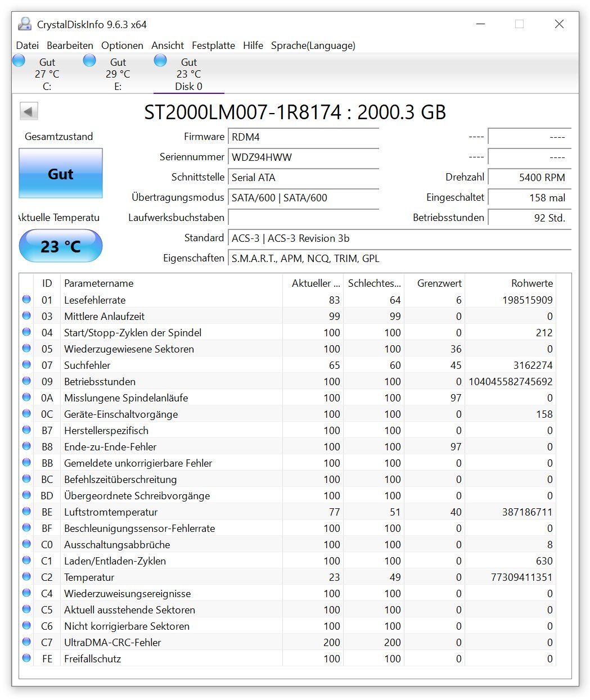
Task: Click the status dot of Suchfehler row
Action: 26,365
